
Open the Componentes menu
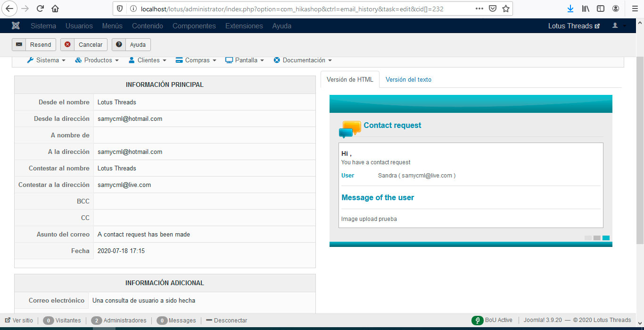coord(194,26)
